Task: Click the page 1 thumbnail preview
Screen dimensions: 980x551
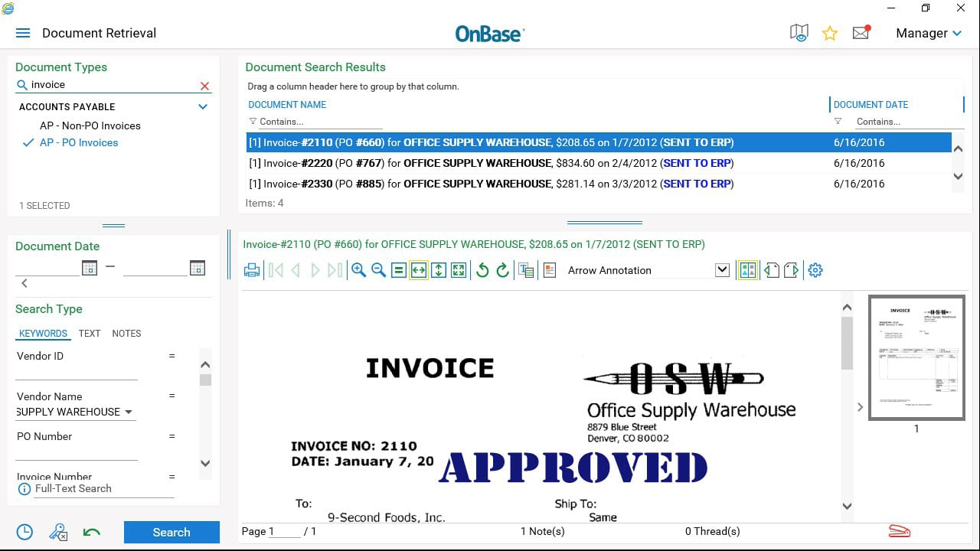Action: tap(916, 357)
